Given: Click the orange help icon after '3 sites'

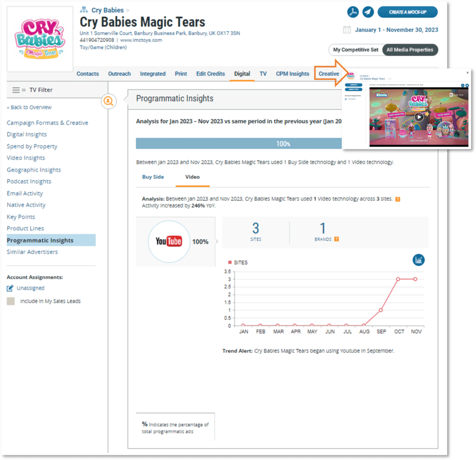Looking at the screenshot, I should (x=398, y=199).
